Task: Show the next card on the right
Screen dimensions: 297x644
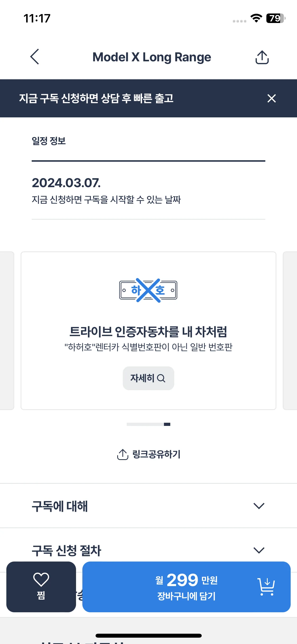Action: tap(290, 330)
